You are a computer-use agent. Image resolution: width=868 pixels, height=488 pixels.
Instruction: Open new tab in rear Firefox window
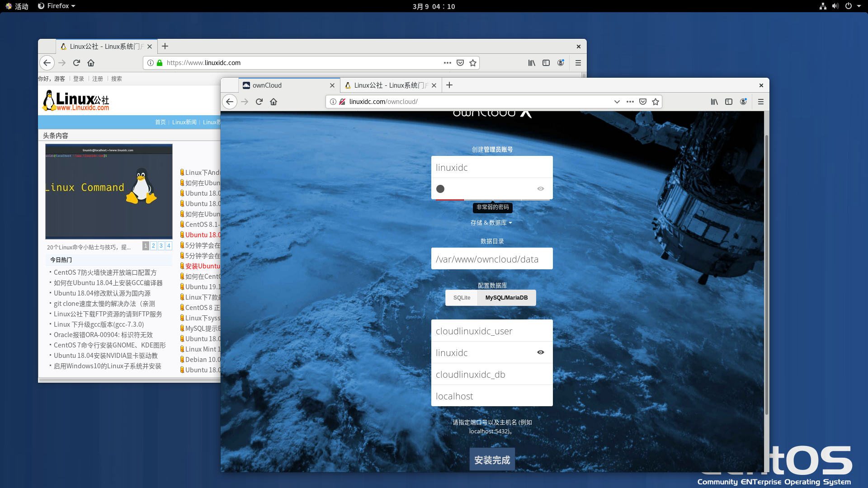point(165,46)
